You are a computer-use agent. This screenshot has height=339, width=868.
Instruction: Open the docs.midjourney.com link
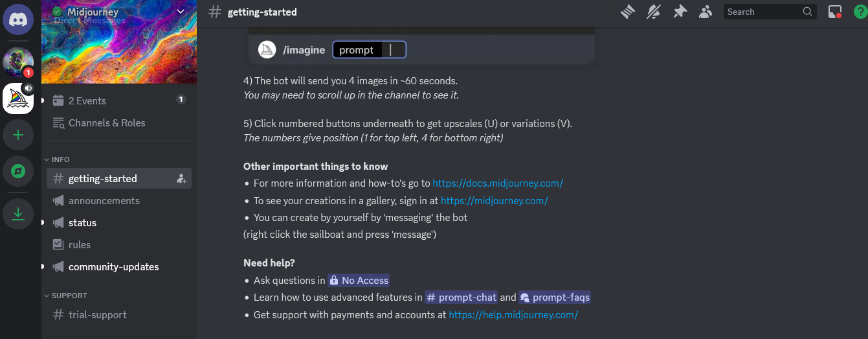click(498, 183)
